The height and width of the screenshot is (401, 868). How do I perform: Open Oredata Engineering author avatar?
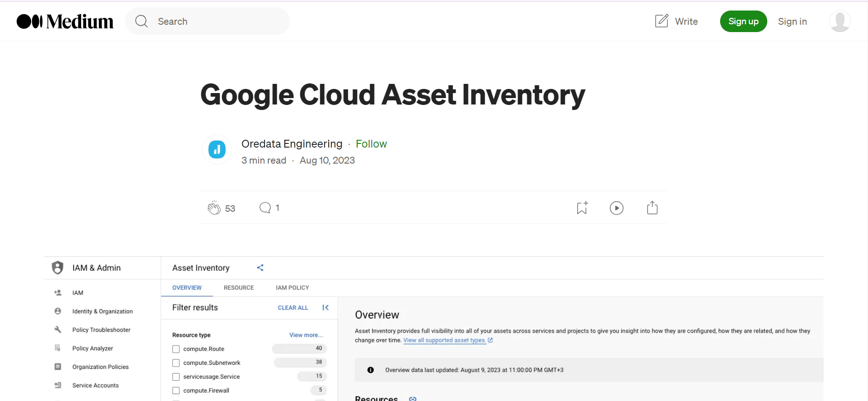217,149
